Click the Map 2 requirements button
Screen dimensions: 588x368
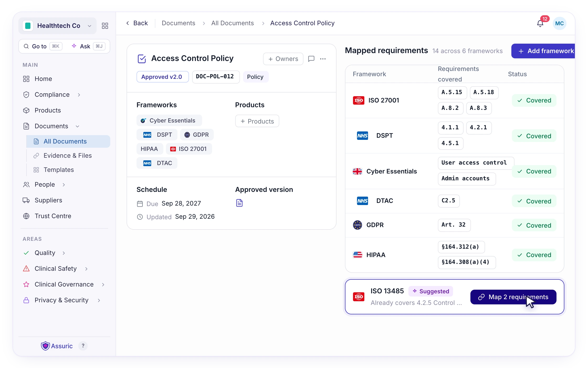[513, 297]
